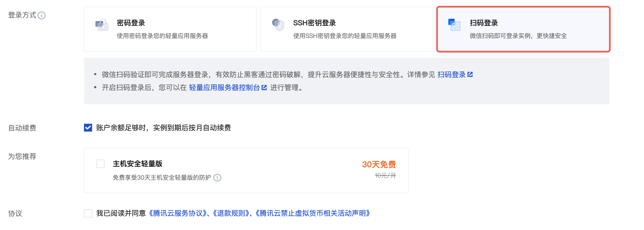
Task: Uncheck the 自动续费 auto-renew checkbox
Action: tap(88, 128)
